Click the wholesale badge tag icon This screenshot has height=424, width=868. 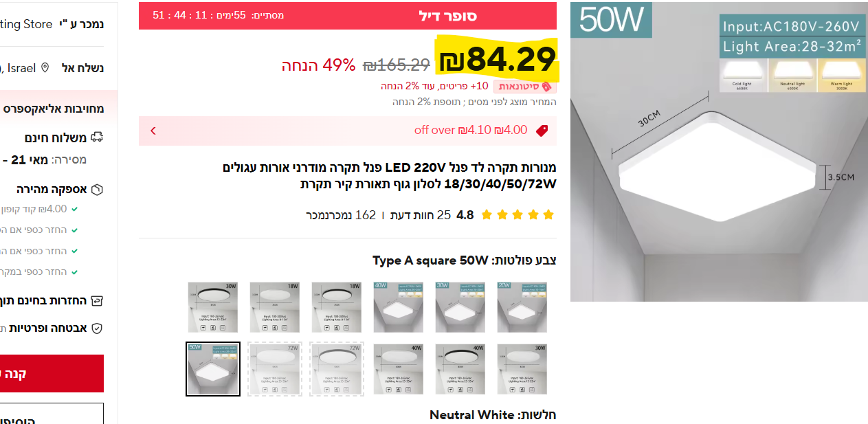(x=547, y=87)
